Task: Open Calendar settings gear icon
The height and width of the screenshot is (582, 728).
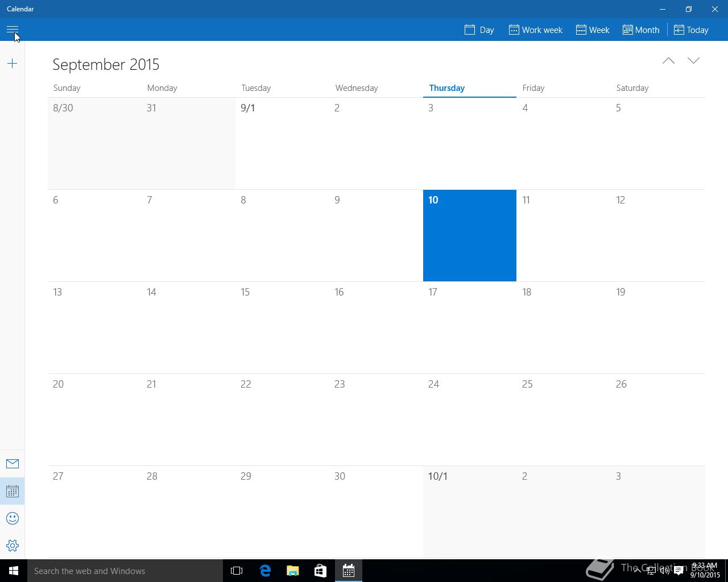Action: [x=13, y=546]
